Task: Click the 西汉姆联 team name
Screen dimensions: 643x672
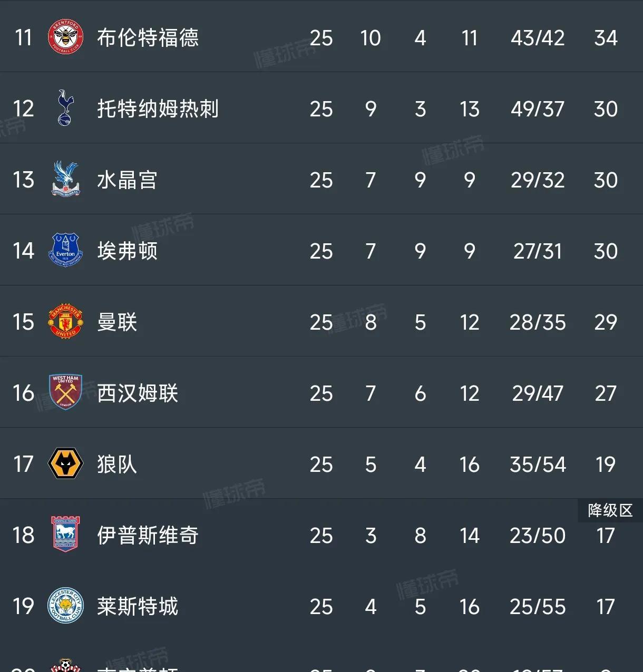Action: click(136, 393)
